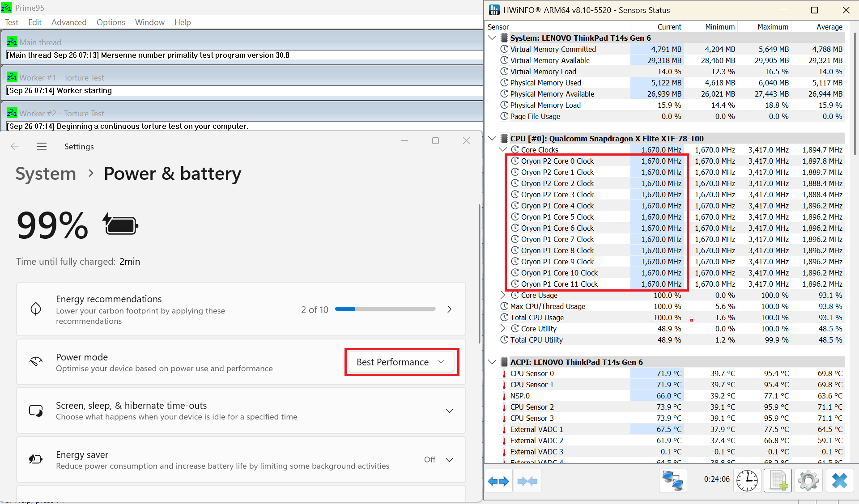
Task: Click the Main thread Mersenne log line
Action: (148, 55)
